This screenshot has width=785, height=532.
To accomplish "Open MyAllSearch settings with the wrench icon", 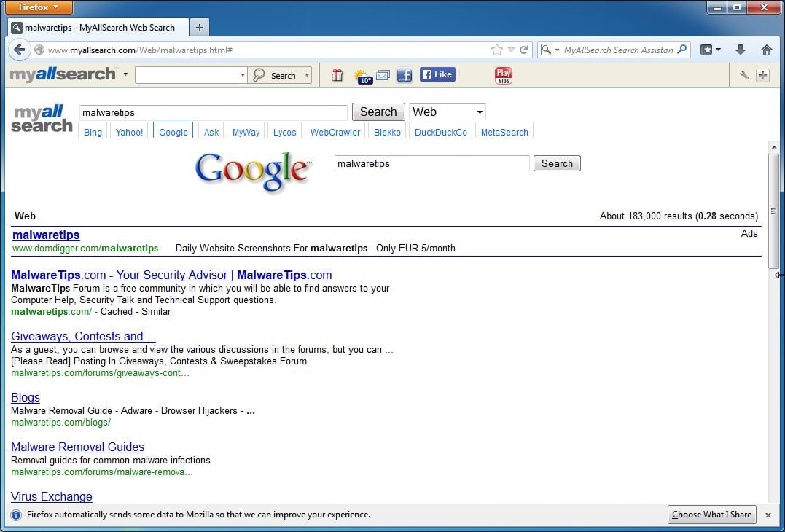I will tap(744, 75).
